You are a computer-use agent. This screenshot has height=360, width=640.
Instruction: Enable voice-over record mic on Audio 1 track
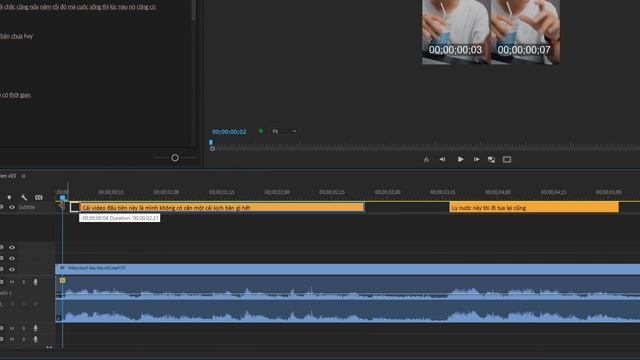coord(36,282)
